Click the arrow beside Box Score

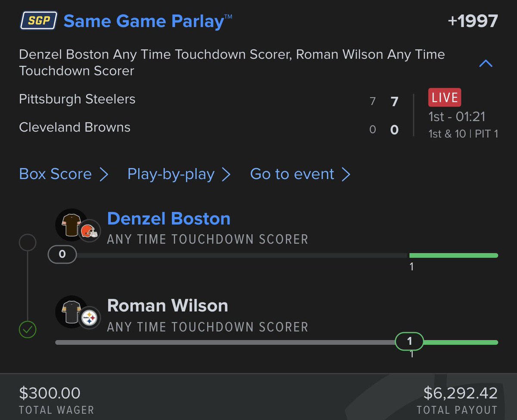[x=104, y=174]
